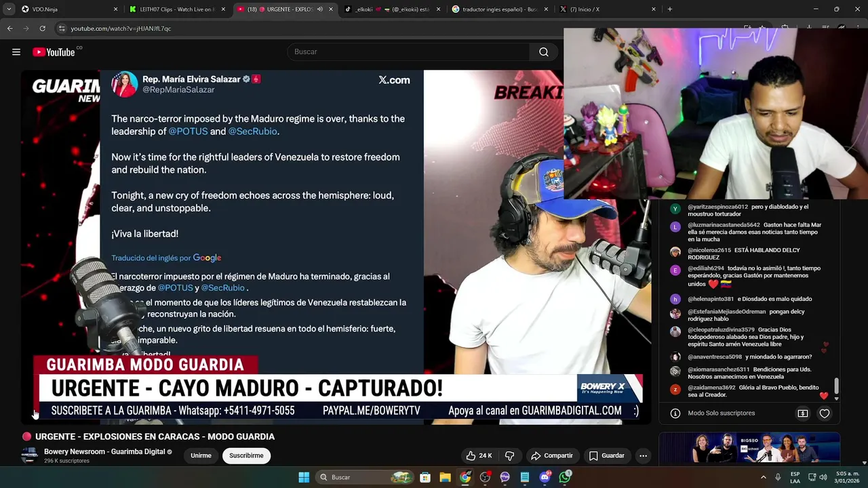Send a heart reaction in chat

(x=825, y=413)
